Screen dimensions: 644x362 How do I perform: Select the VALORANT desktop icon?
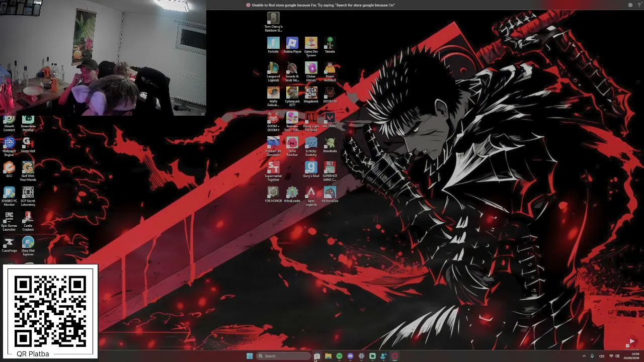point(330,120)
